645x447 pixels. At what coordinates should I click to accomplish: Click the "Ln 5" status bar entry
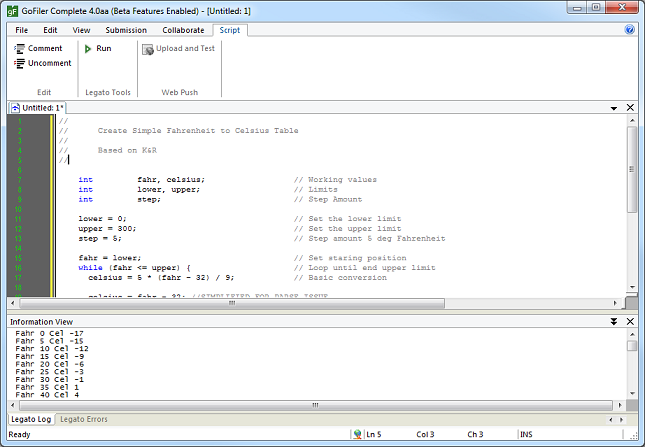pyautogui.click(x=374, y=434)
